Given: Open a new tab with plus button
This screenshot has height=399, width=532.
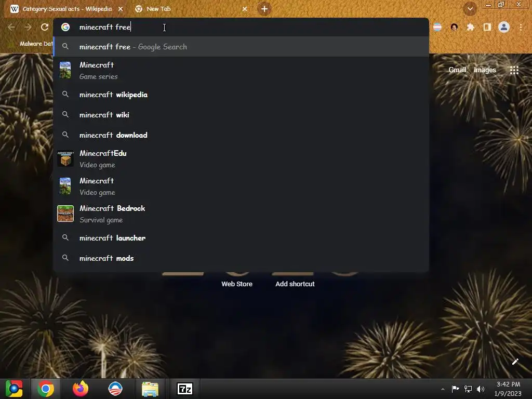Looking at the screenshot, I should (x=264, y=9).
